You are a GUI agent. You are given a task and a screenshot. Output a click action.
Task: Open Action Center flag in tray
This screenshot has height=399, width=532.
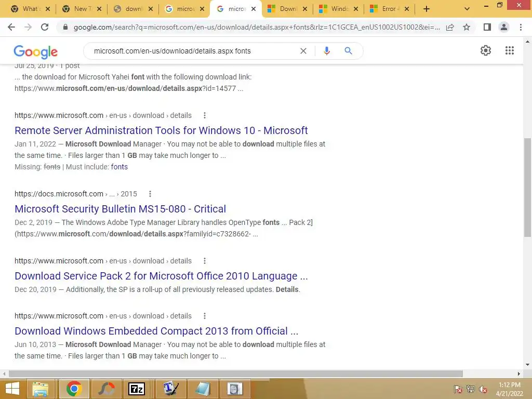pyautogui.click(x=458, y=389)
